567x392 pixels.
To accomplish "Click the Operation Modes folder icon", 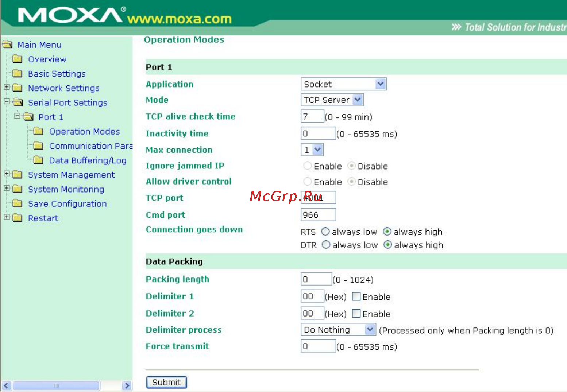I will [x=38, y=131].
